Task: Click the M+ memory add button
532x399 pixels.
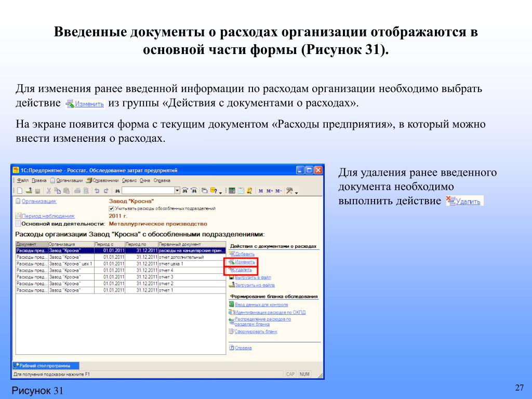Action: pyautogui.click(x=270, y=191)
